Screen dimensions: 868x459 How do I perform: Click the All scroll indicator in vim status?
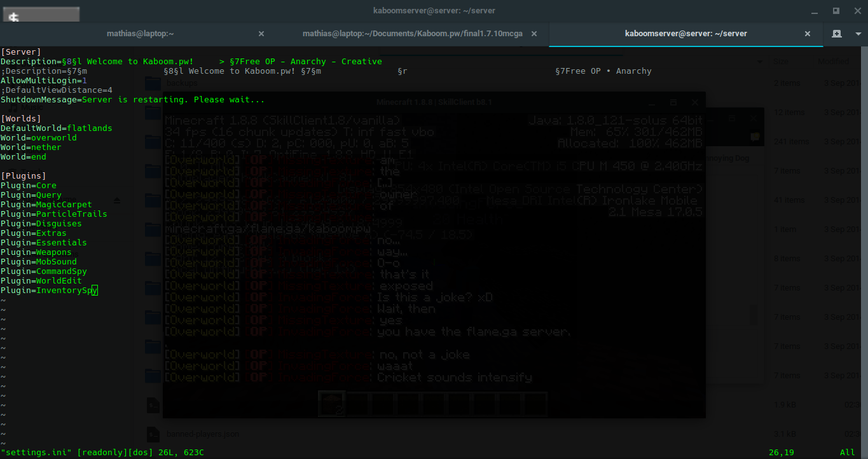(848, 453)
